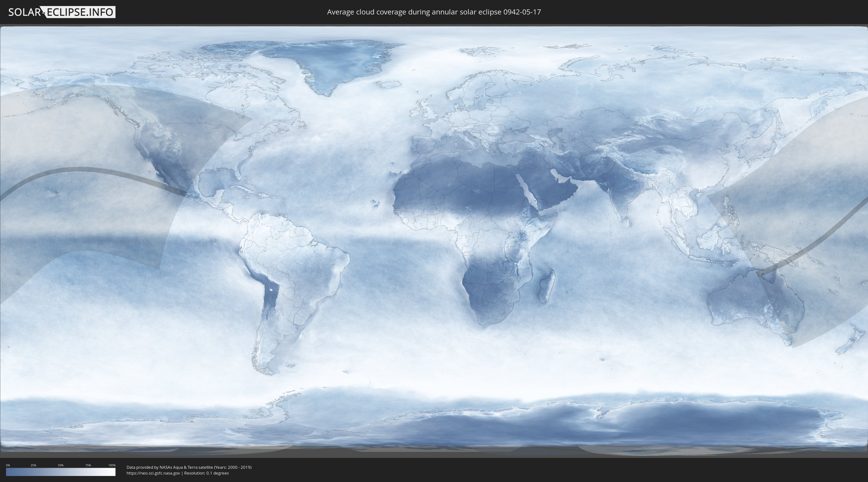Click the 25% legend label
The image size is (868, 482).
(33, 465)
